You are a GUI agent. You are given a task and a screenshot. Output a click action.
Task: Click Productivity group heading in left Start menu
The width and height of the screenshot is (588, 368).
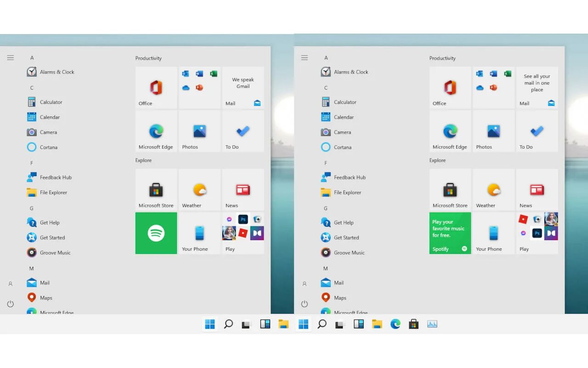(148, 58)
